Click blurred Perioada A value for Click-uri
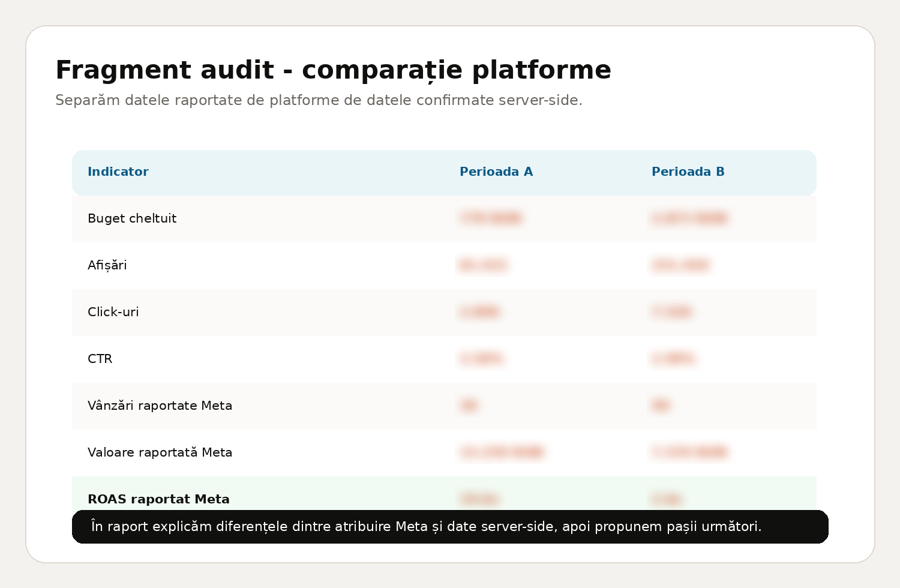Image resolution: width=900 pixels, height=588 pixels. 479,312
